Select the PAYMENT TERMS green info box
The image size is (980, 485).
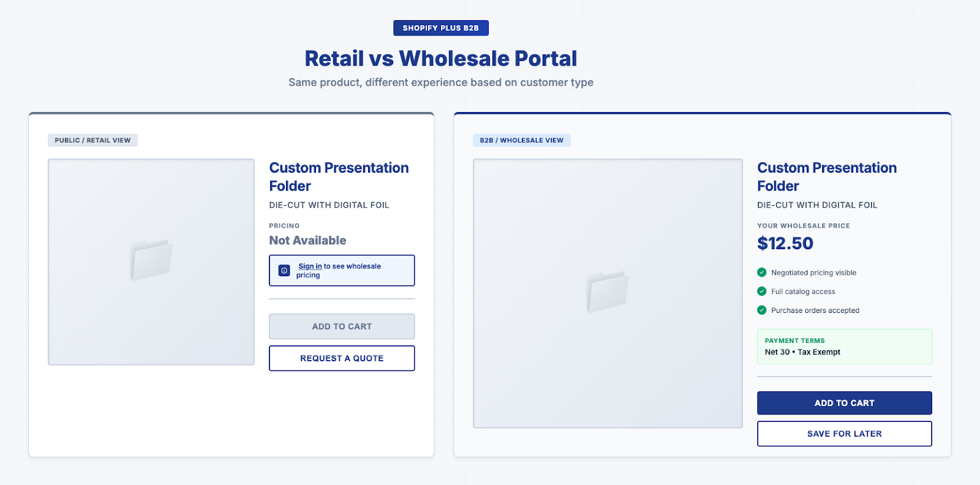(844, 346)
